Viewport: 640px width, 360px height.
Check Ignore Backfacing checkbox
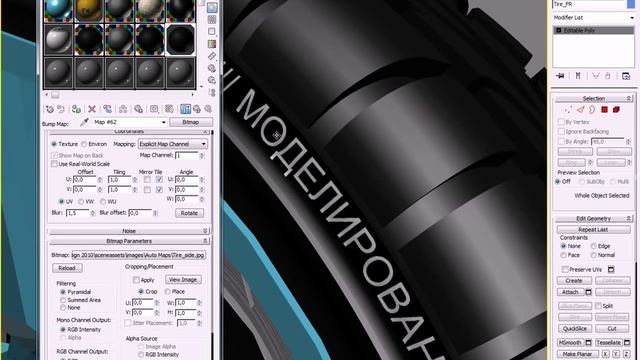point(561,131)
